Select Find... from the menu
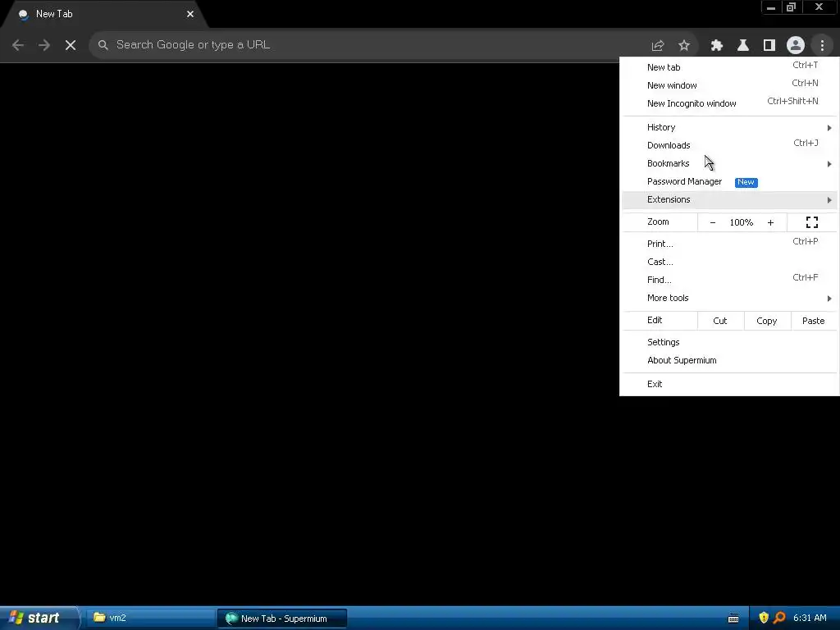Image resolution: width=840 pixels, height=630 pixels. (729, 280)
